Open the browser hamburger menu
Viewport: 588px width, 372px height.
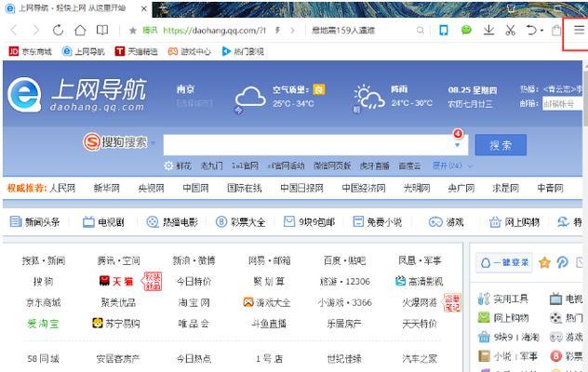pyautogui.click(x=580, y=30)
